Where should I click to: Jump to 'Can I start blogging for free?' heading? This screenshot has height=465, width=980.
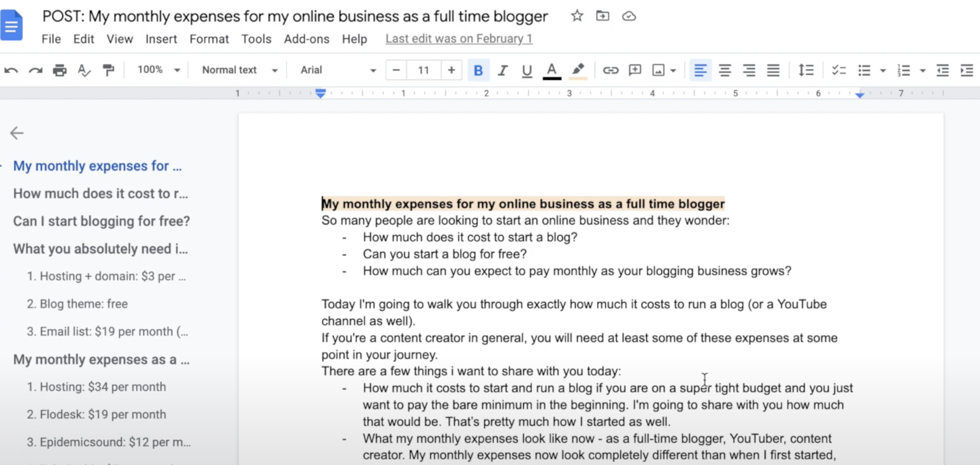[x=101, y=221]
